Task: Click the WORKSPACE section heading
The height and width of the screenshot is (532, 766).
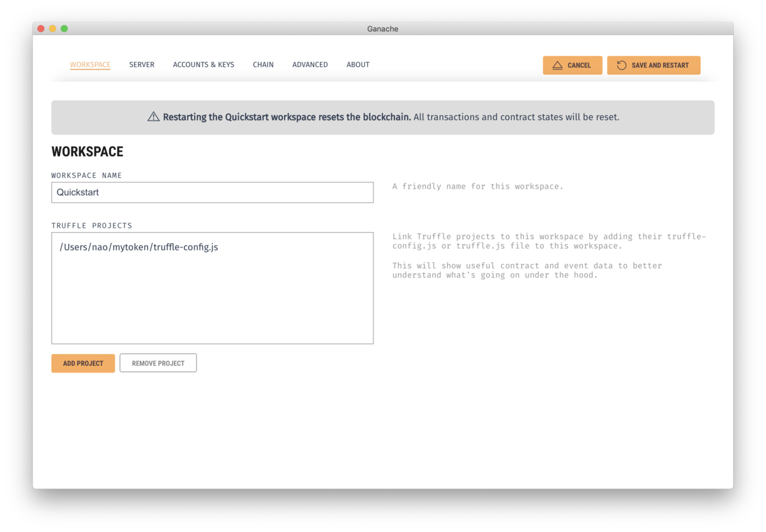Action: tap(87, 152)
